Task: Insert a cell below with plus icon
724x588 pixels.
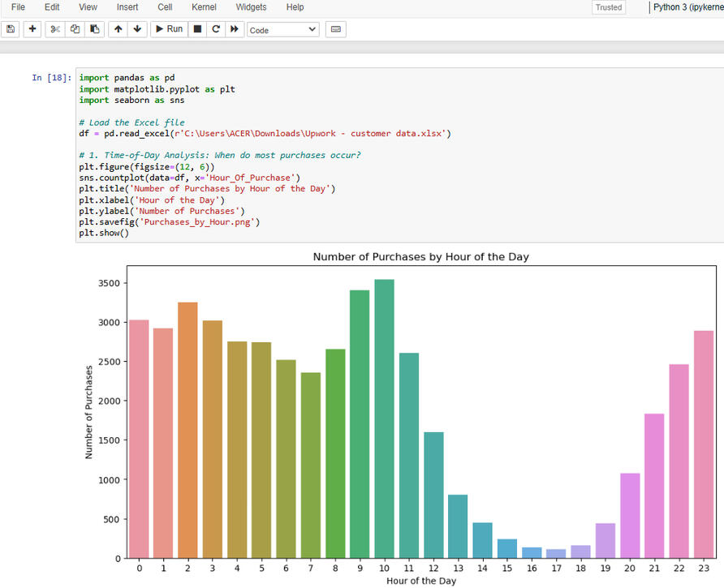Action: tap(32, 29)
